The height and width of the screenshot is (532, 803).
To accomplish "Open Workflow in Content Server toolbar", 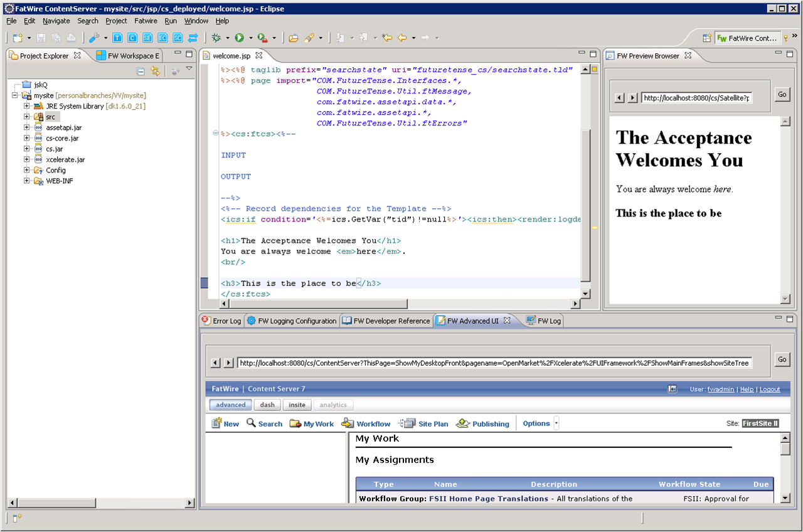I will [x=366, y=423].
